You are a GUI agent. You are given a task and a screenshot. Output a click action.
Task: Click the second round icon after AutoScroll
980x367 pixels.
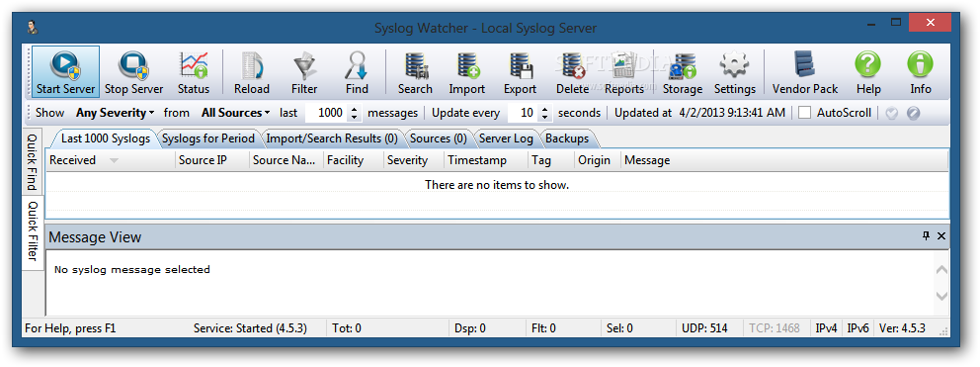coord(913,114)
